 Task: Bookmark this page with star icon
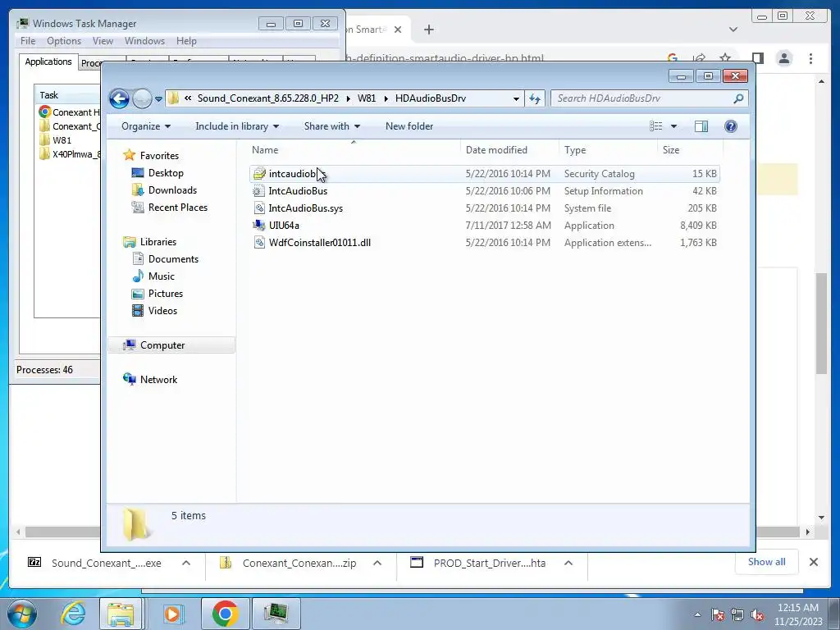725,58
